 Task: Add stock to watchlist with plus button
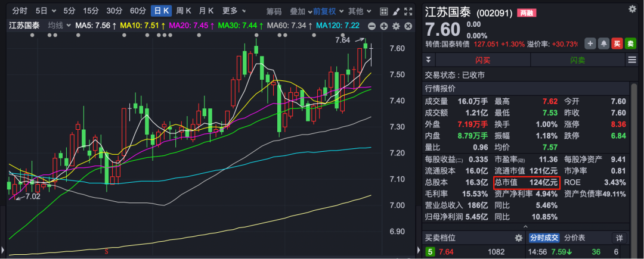[x=590, y=43]
